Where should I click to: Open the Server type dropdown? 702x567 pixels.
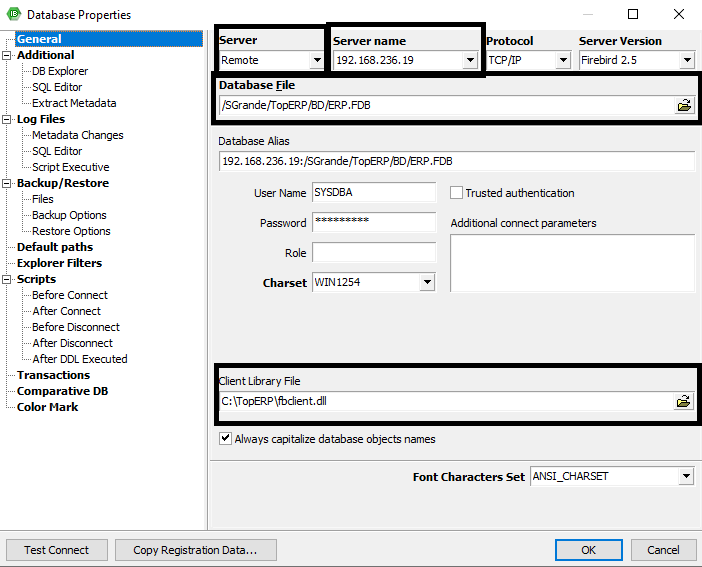pyautogui.click(x=316, y=61)
